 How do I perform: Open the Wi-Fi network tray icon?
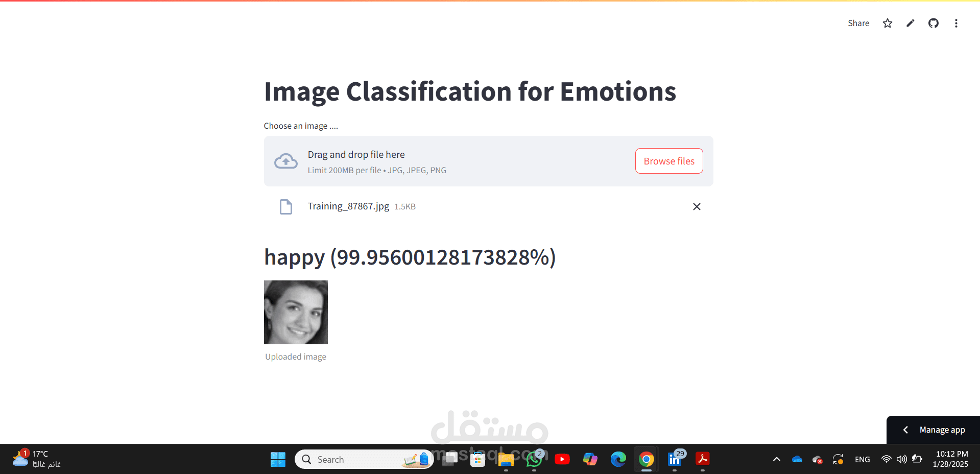pyautogui.click(x=887, y=459)
